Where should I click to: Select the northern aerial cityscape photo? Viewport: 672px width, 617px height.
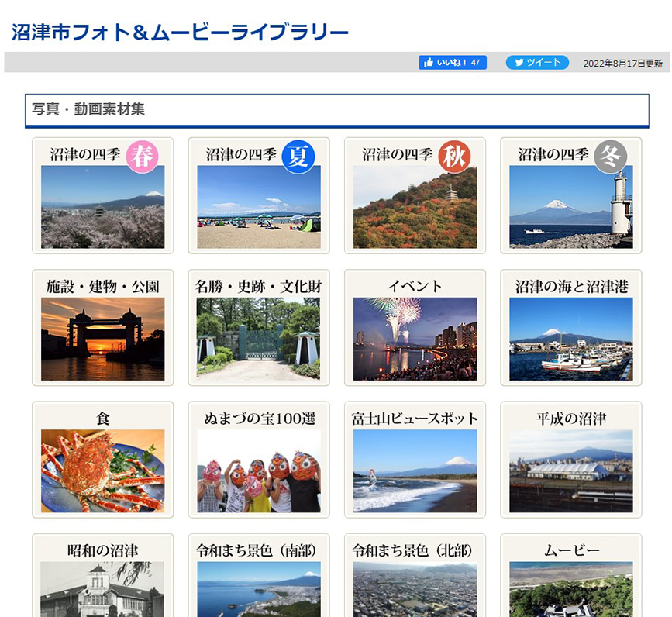tap(415, 589)
